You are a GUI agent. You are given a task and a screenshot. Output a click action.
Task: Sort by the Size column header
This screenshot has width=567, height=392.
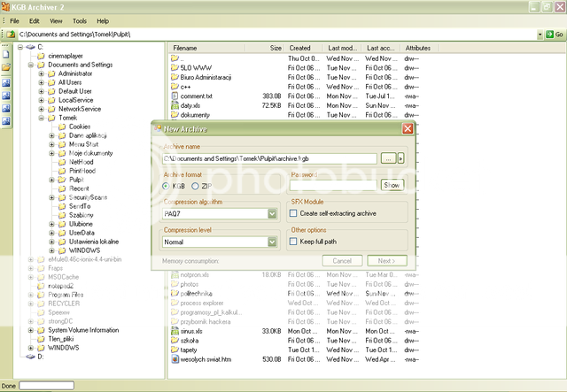265,48
